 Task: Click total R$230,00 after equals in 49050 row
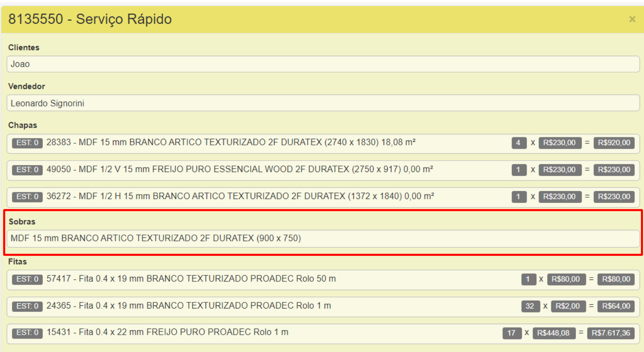614,170
